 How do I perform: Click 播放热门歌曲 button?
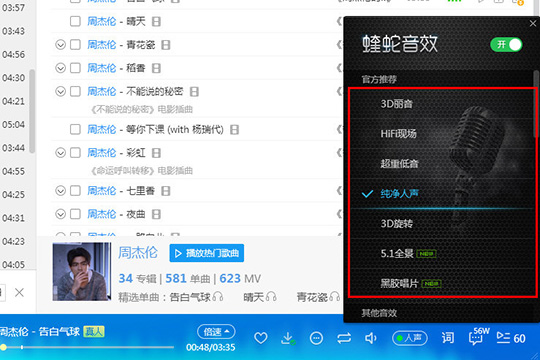pyautogui.click(x=207, y=253)
